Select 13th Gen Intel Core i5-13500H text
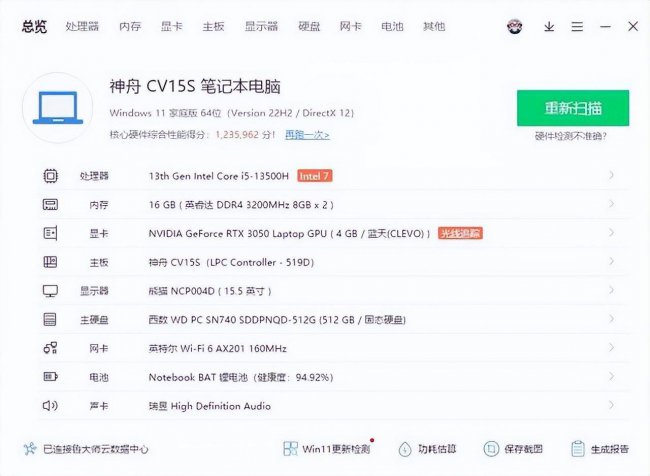650x476 pixels. [218, 176]
